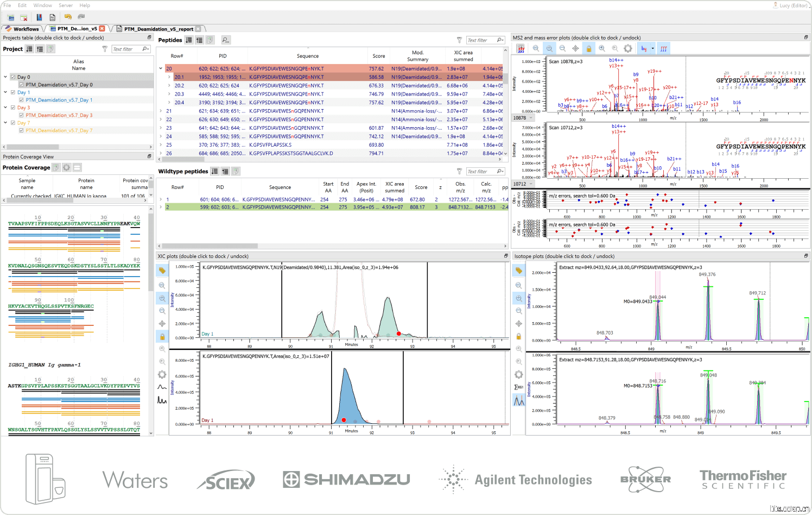Viewport: 812px width, 515px height.
Task: Click the undo arrow in the main toolbar
Action: (68, 17)
